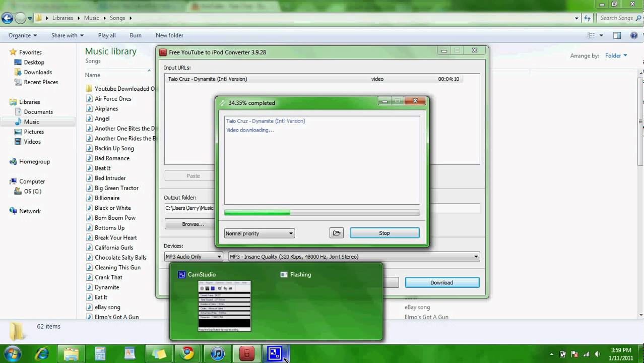This screenshot has width=644, height=363.
Task: Open the MP3 Insane Quality preset dropdown
Action: pos(354,257)
